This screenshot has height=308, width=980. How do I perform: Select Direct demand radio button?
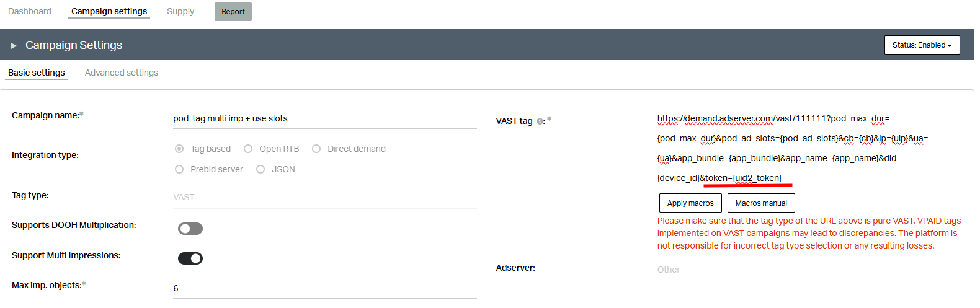(316, 149)
